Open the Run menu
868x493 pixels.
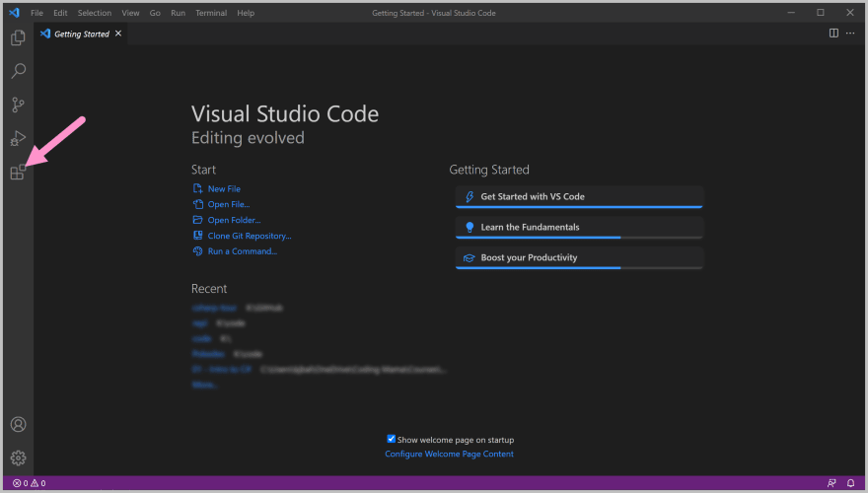click(x=178, y=13)
